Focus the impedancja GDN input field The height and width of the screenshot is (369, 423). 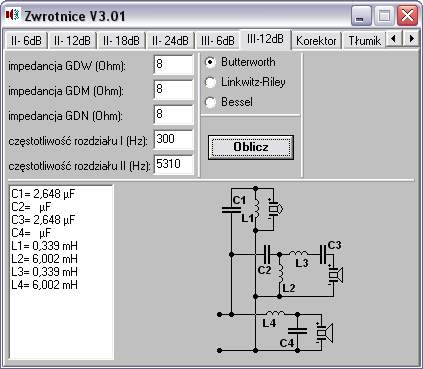(173, 115)
